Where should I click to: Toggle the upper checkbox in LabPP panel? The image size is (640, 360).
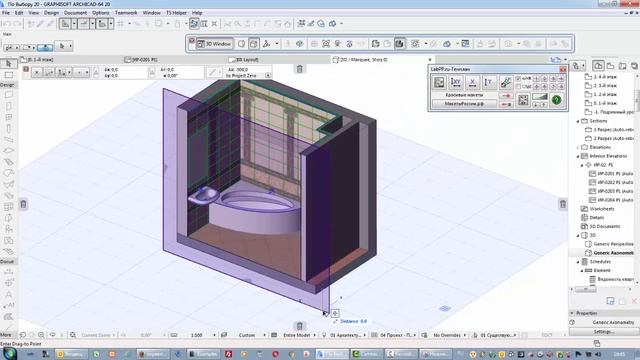pyautogui.click(x=518, y=78)
